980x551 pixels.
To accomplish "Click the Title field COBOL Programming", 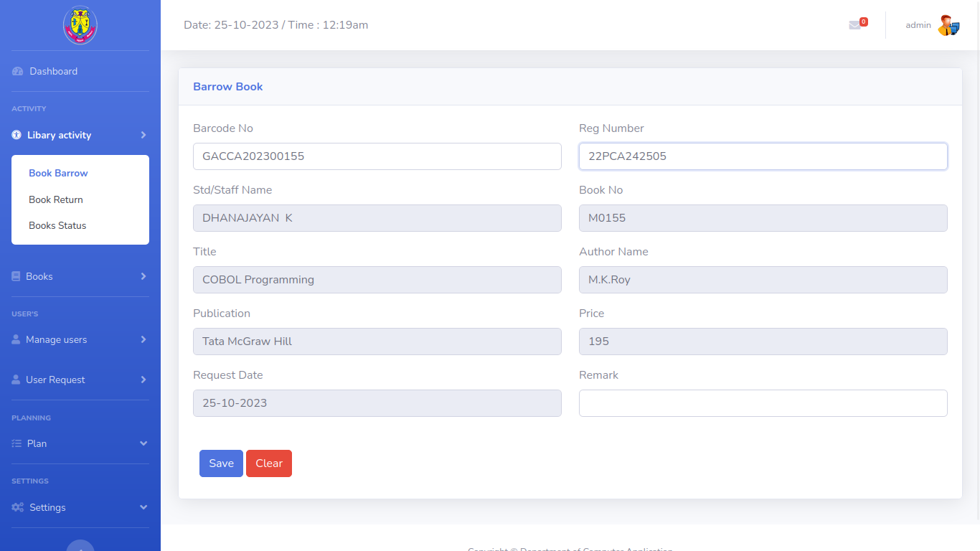I will (x=377, y=280).
